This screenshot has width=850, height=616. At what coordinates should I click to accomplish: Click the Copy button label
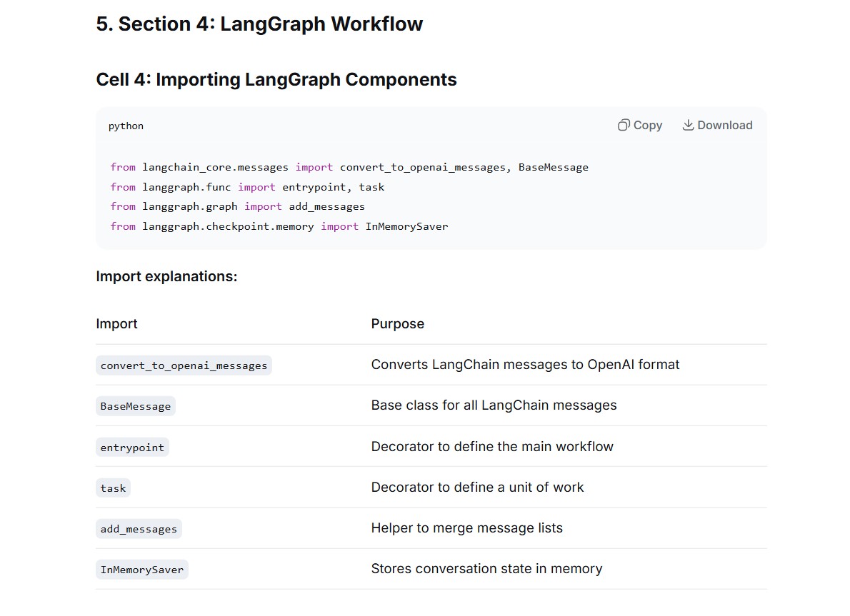pyautogui.click(x=648, y=125)
